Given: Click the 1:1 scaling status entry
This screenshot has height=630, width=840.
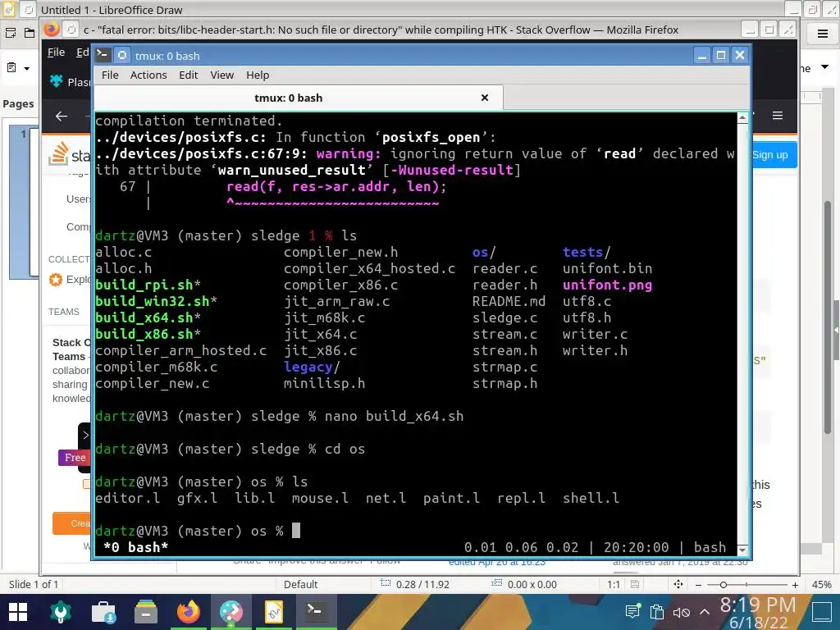Looking at the screenshot, I should click(x=614, y=584).
